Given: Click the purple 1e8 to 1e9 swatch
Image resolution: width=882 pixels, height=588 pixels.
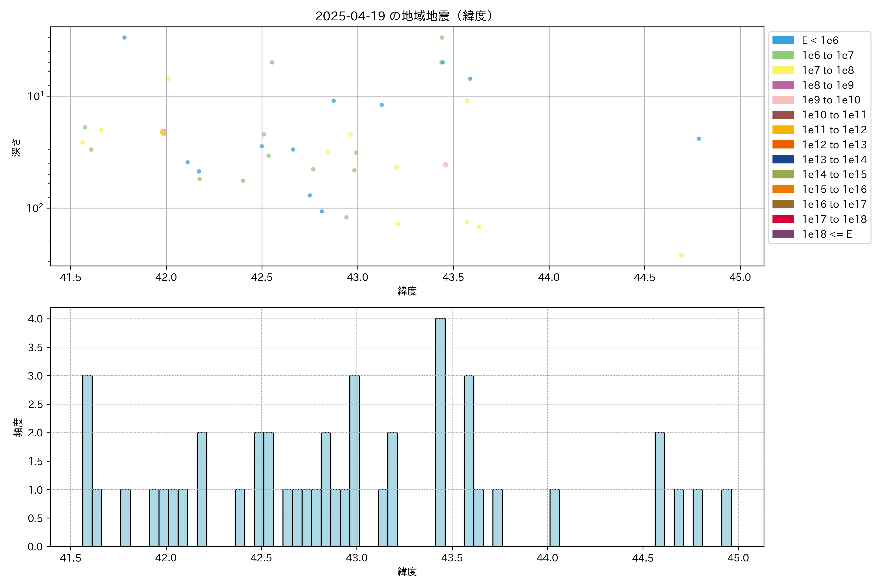Looking at the screenshot, I should (x=783, y=85).
